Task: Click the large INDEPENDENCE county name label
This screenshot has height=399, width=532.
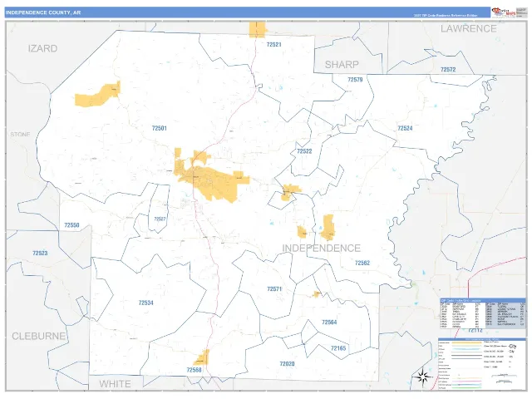Action: [322, 248]
